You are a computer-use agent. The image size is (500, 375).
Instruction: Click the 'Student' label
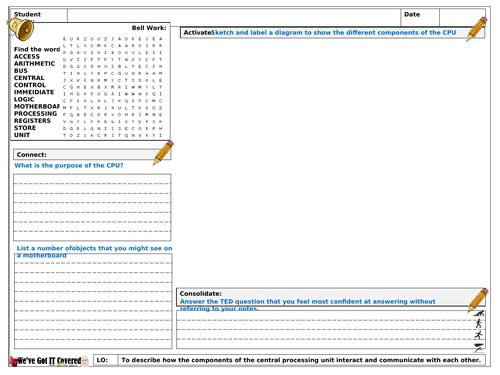coord(27,14)
